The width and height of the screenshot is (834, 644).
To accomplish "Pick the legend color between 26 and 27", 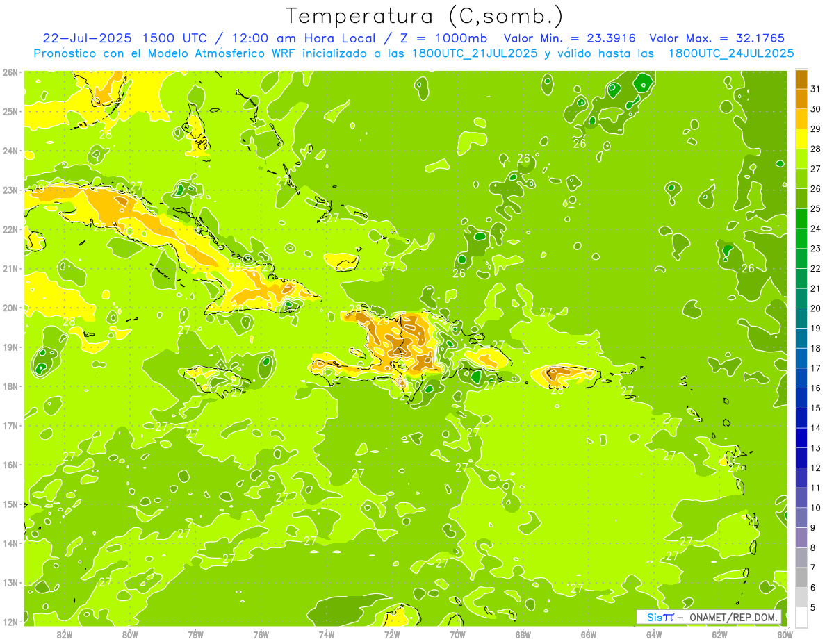I will 801,179.
